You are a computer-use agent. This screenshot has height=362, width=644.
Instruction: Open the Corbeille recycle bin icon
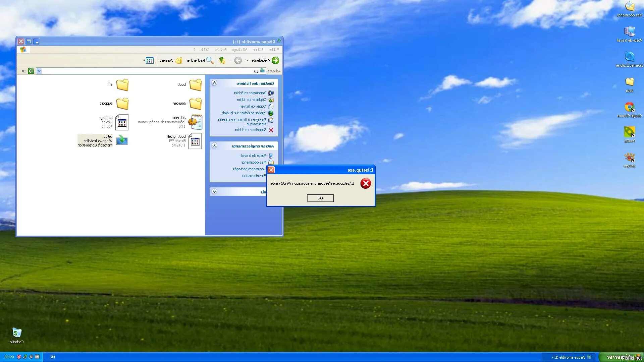click(17, 333)
